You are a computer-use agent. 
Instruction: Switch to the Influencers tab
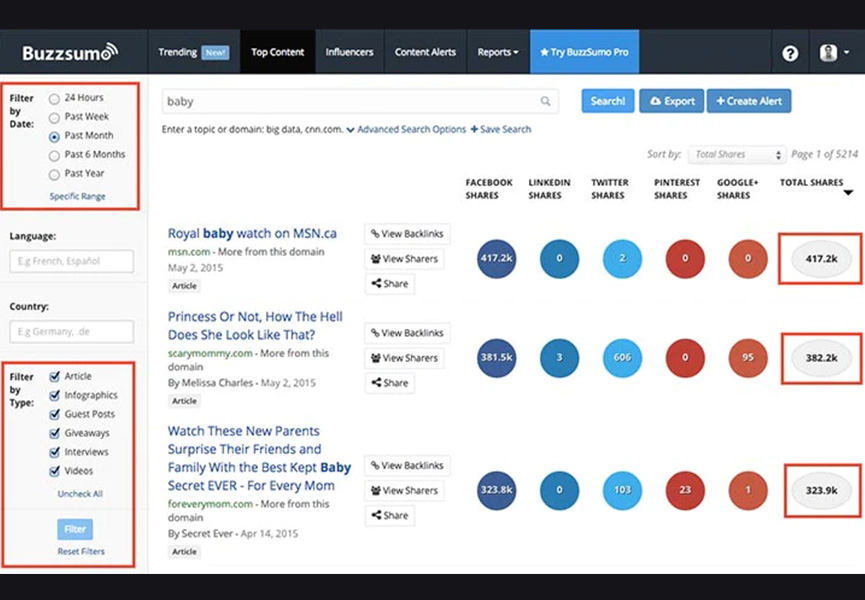coord(349,52)
